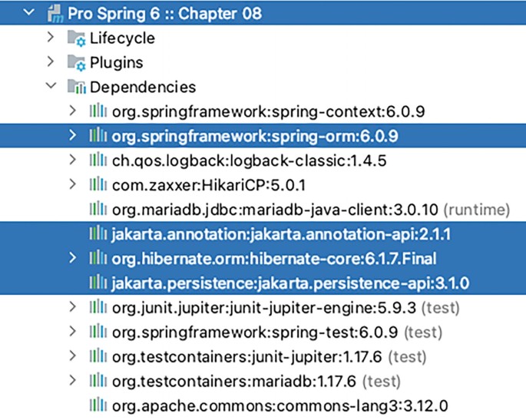This screenshot has width=526, height=420.
Task: Collapse the Dependencies node
Action: click(51, 87)
